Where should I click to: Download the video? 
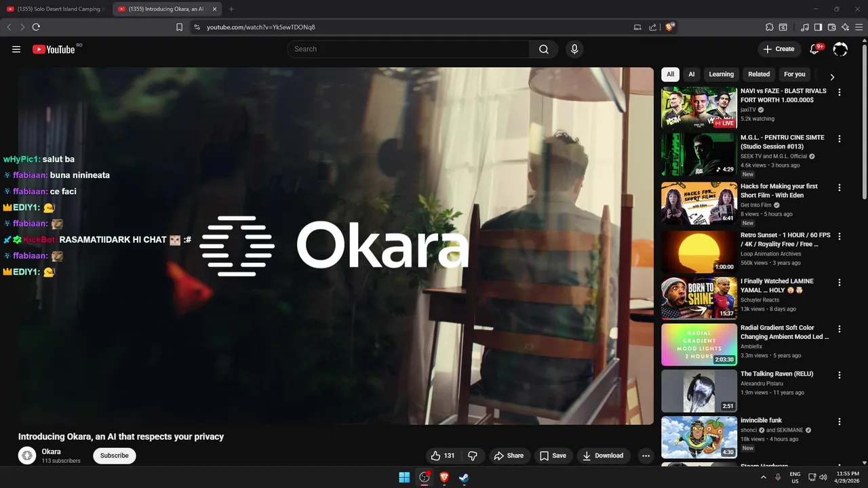[604, 455]
